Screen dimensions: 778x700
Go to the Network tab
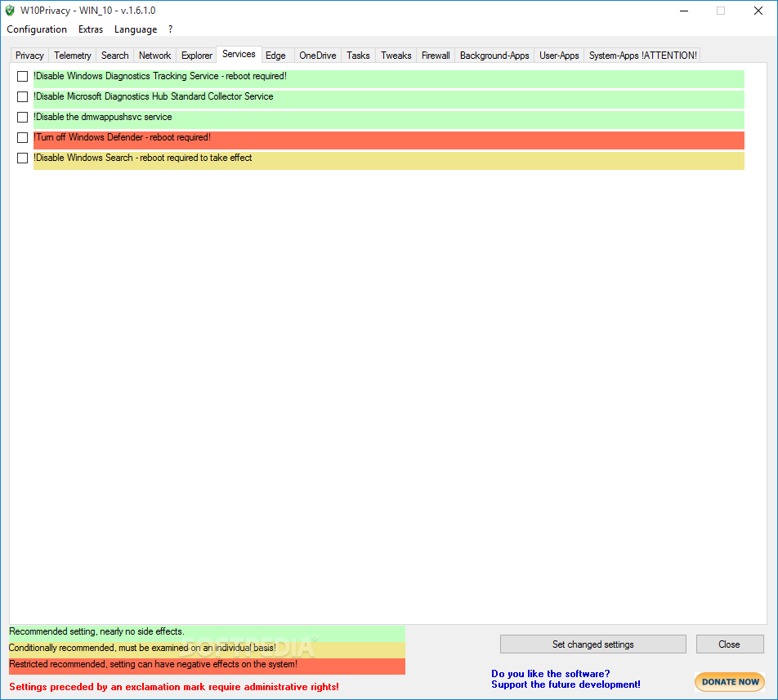coord(154,56)
